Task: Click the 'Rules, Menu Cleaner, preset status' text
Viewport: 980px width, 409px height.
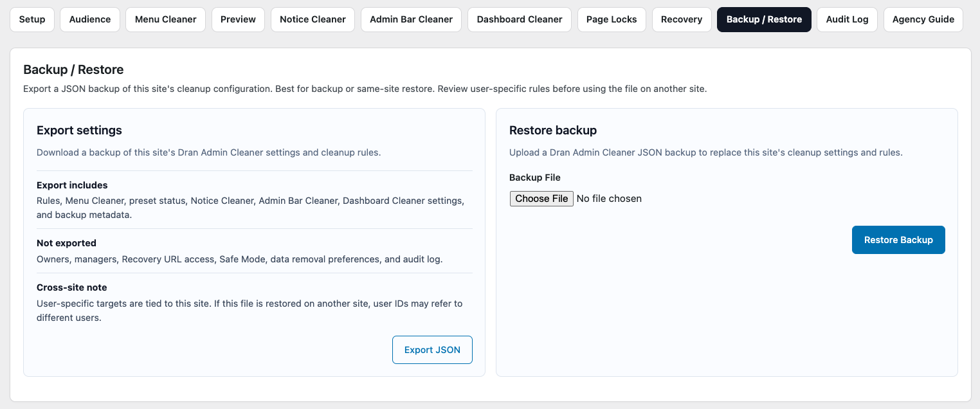Action: pos(251,208)
